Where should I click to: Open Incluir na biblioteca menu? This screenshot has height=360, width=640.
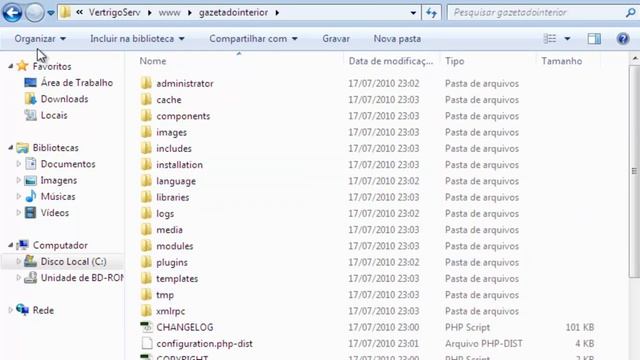(x=137, y=39)
